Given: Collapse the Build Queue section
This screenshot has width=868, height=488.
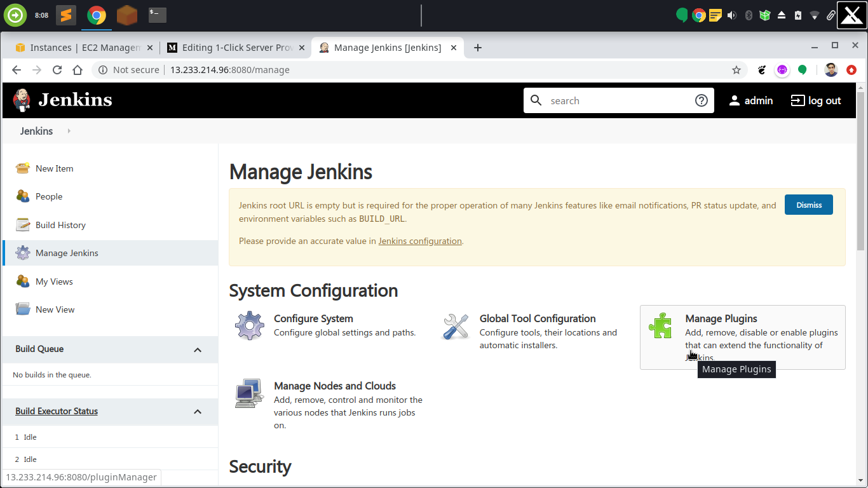Looking at the screenshot, I should click(197, 349).
